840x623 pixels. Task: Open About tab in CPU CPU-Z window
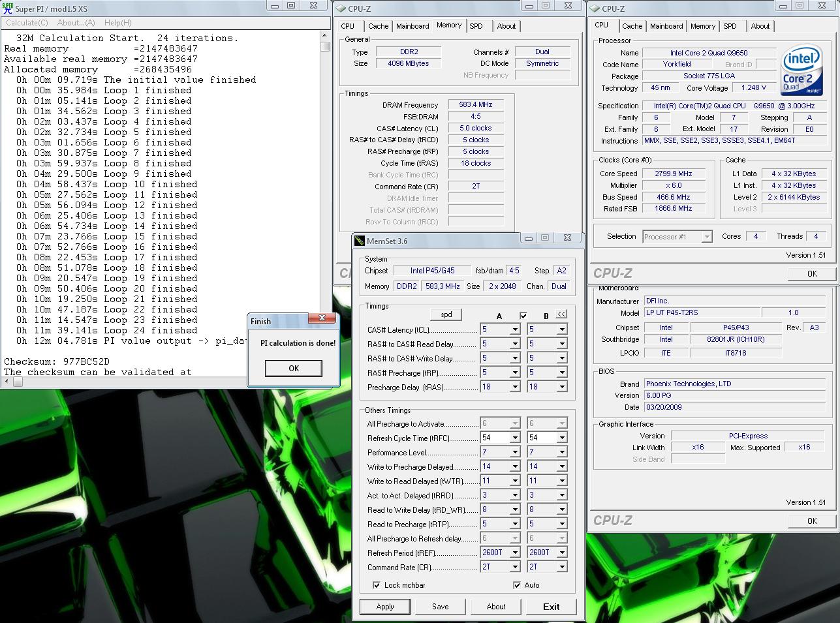tap(760, 26)
